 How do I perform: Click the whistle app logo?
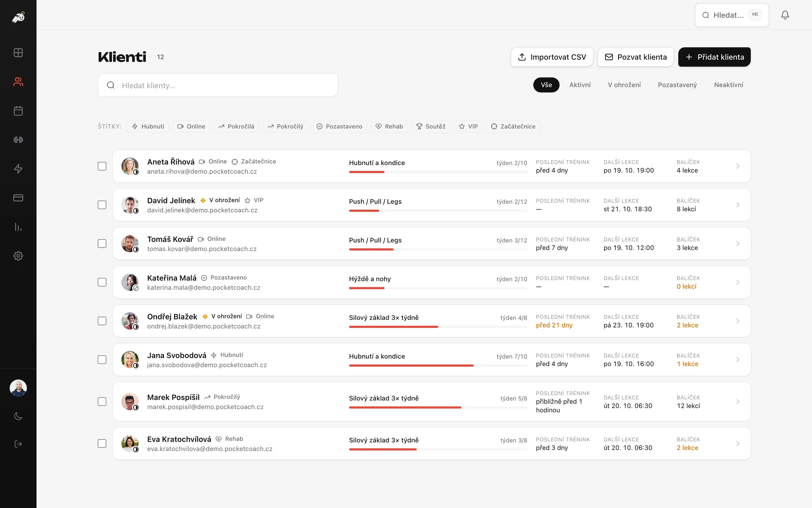click(x=18, y=17)
